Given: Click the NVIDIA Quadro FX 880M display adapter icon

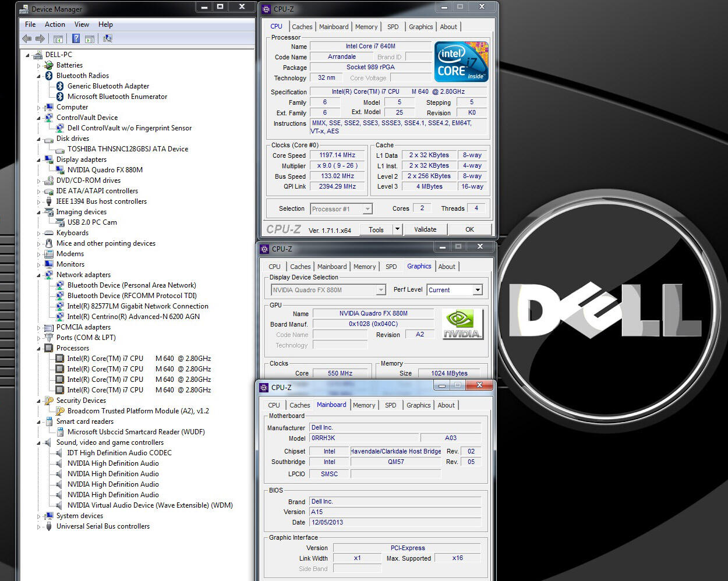Looking at the screenshot, I should click(x=60, y=170).
